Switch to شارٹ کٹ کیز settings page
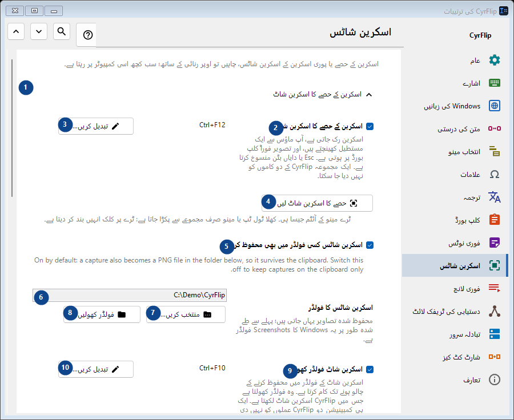514x420 pixels. 455,357
